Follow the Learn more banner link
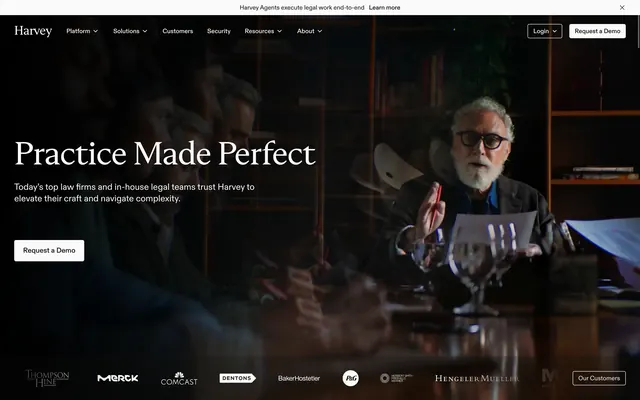Image resolution: width=640 pixels, height=400 pixels. [x=384, y=7]
